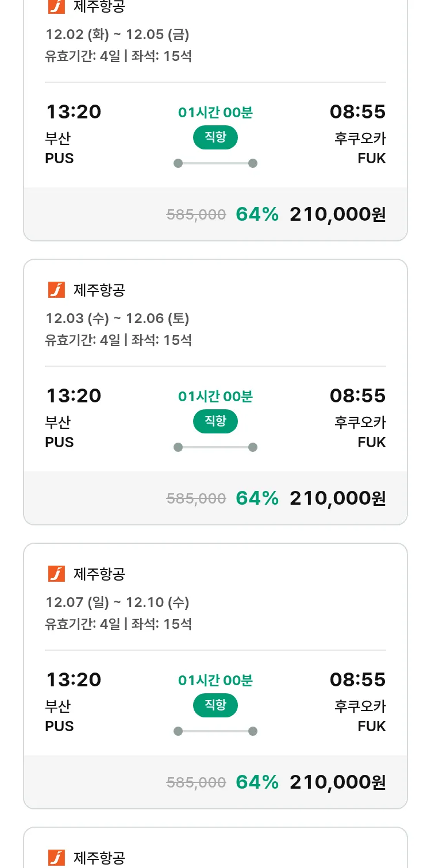Tap 직항 badge on the 12.07 flight

[x=215, y=706]
